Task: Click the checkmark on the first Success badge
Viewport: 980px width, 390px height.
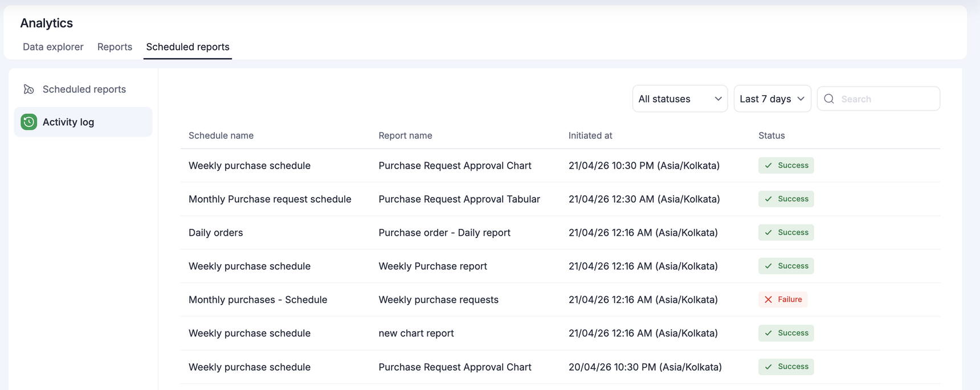Action: 768,166
